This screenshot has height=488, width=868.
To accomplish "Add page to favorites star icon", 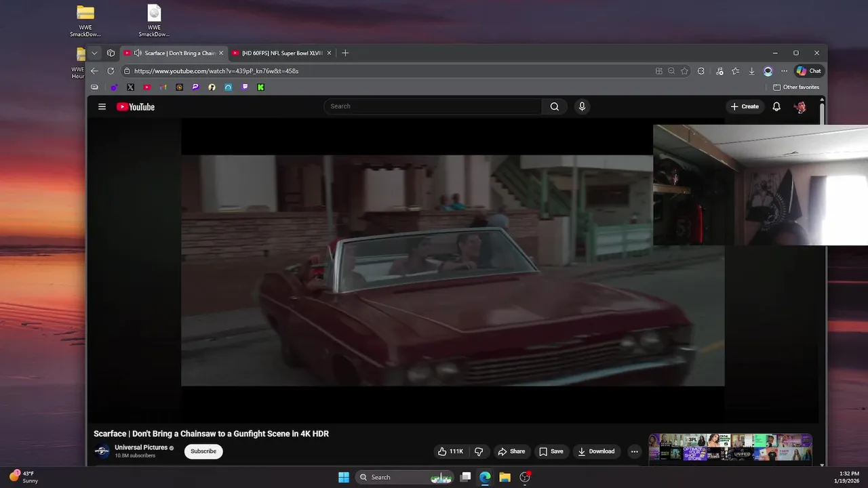I will 684,70.
